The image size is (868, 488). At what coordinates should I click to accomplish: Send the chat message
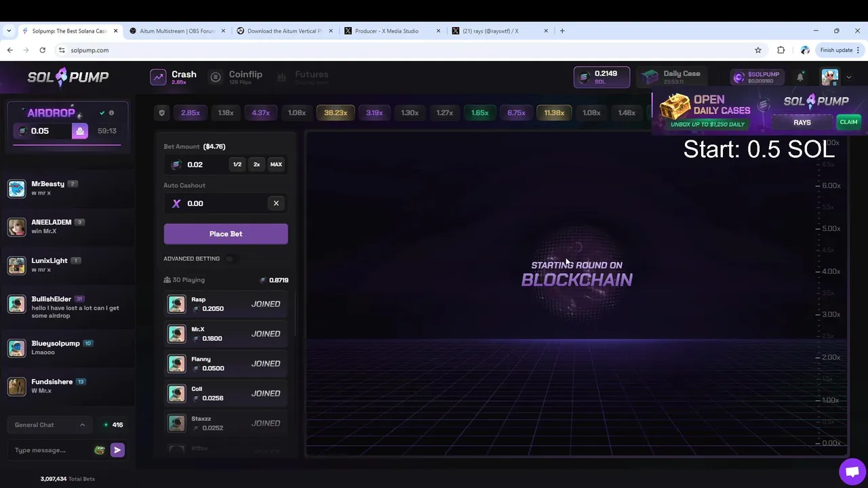coord(117,449)
